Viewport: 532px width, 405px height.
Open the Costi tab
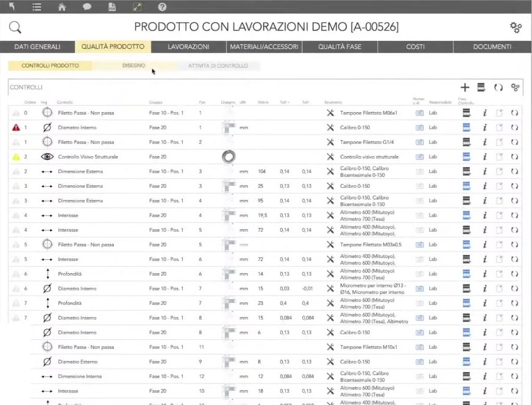(x=415, y=47)
